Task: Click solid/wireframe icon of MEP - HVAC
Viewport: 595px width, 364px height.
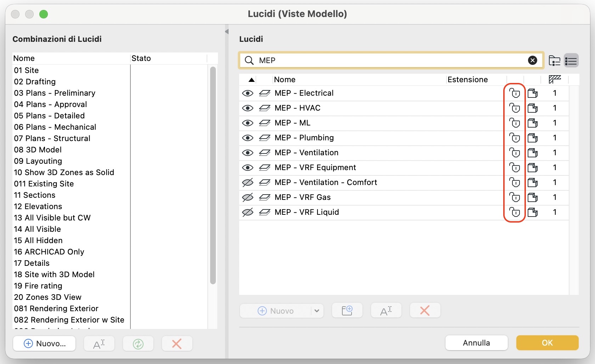Action: (533, 108)
